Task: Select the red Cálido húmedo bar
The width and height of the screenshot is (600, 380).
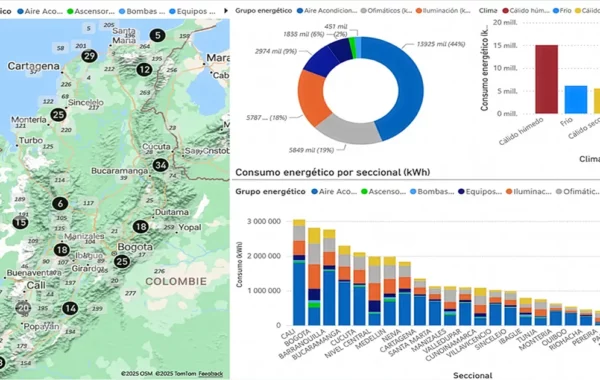Action: click(546, 79)
